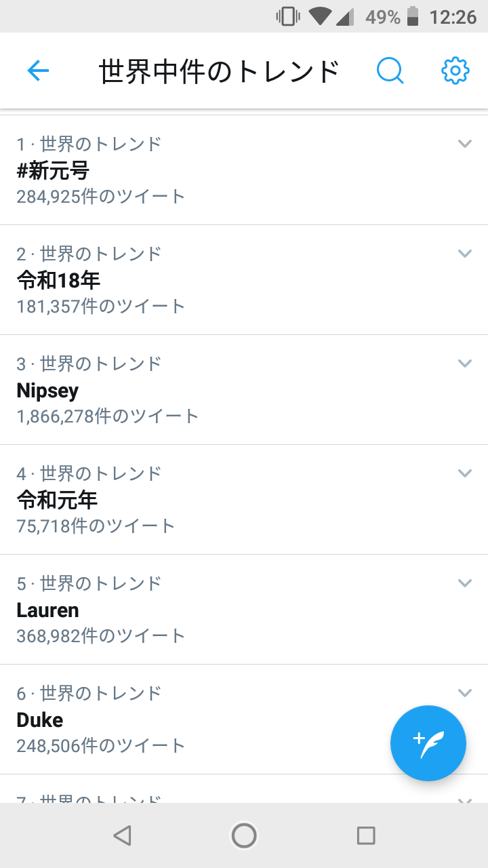Tap the compose tweet floating button

428,743
